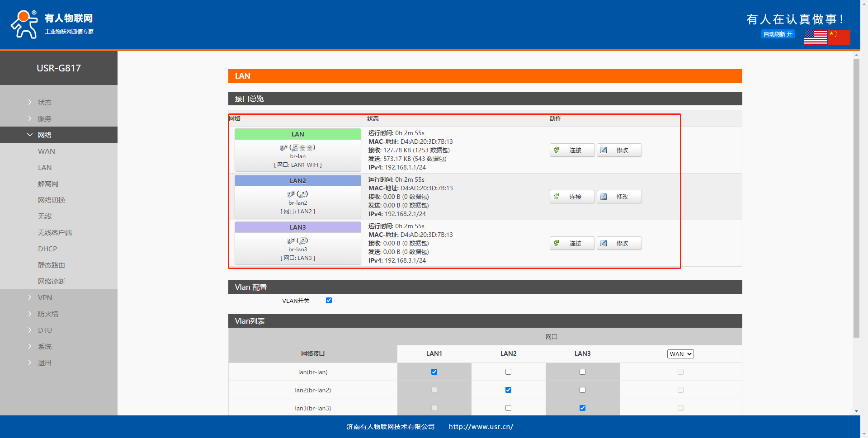Viewport: 868px width, 438px height.
Task: Open the DHCP submenu page
Action: pyautogui.click(x=47, y=249)
